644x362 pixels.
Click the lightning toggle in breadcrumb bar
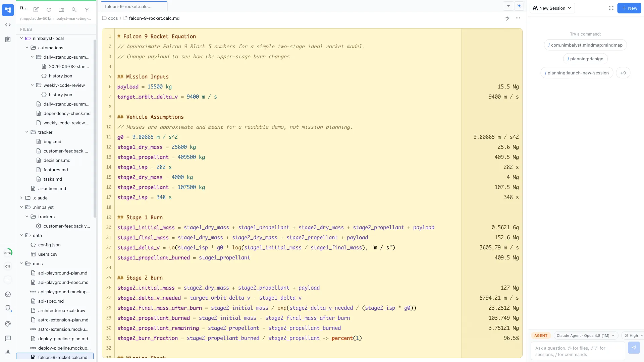tap(507, 18)
